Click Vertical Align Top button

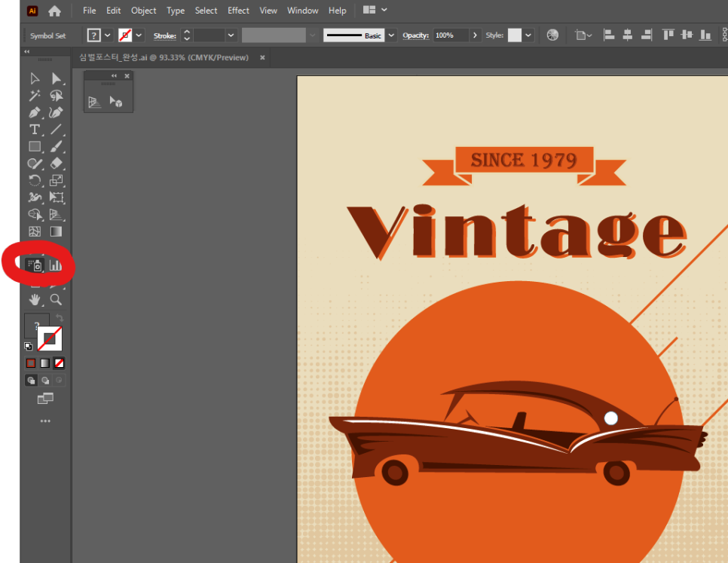[x=668, y=35]
